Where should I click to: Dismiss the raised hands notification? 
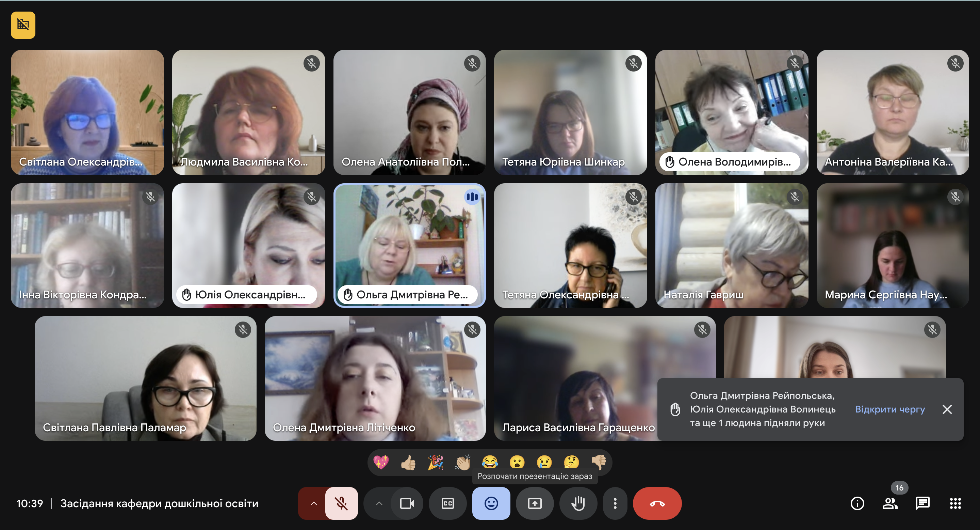947,409
